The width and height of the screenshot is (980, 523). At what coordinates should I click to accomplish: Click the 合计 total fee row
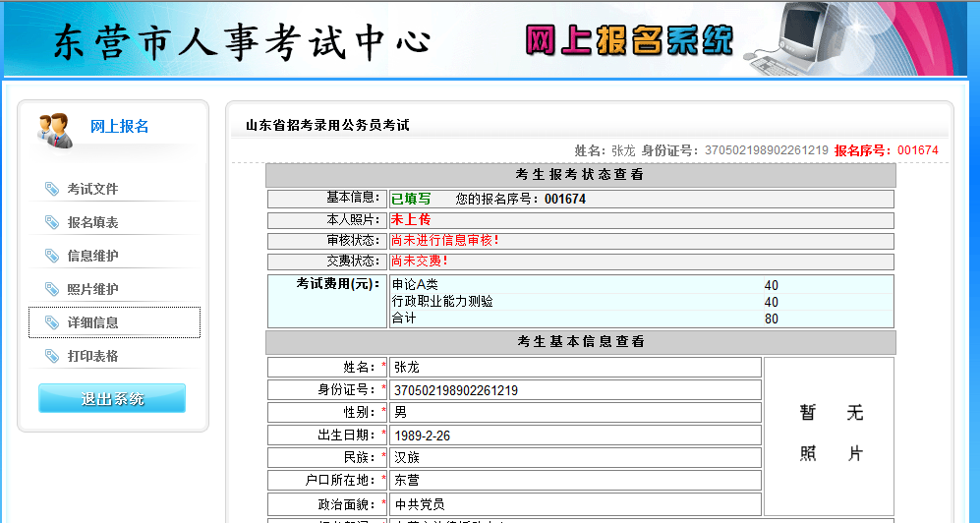(x=641, y=319)
